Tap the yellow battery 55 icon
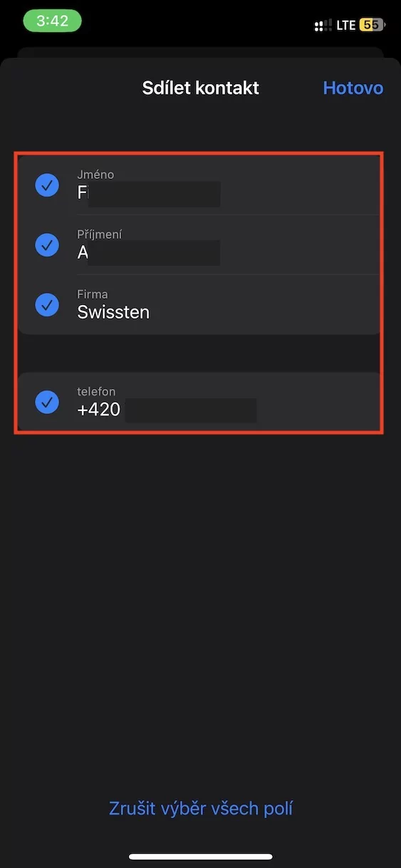401x868 pixels. pos(372,25)
